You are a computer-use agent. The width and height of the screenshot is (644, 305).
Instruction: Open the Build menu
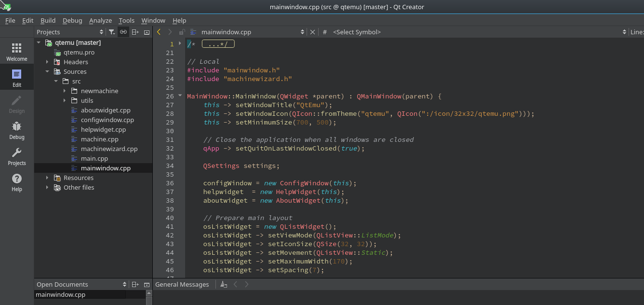[x=48, y=20]
